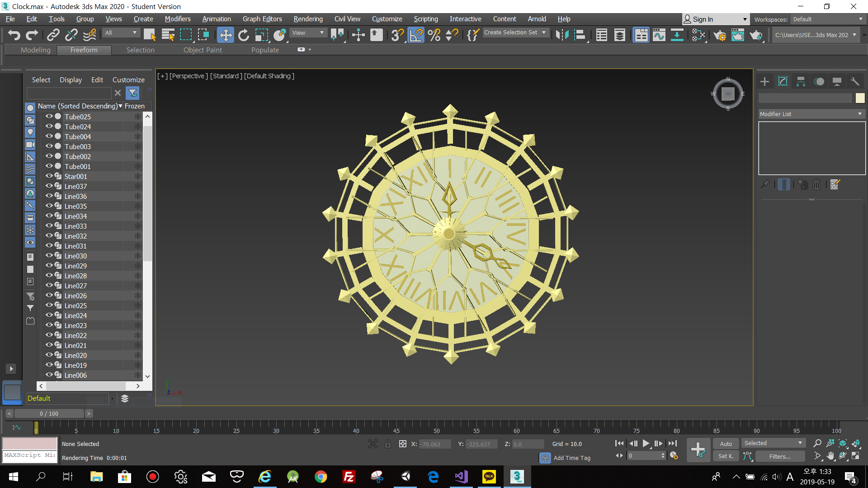
Task: Open the Rendering menu
Action: 308,19
